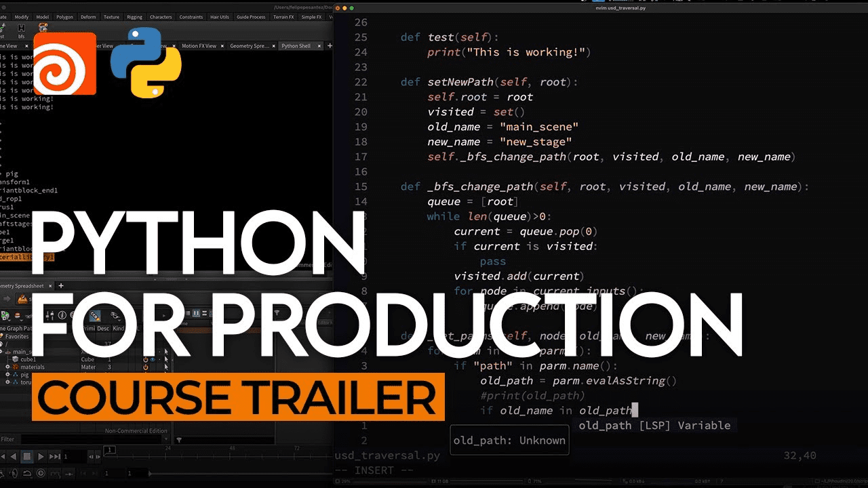
Task: Click the pause icon in the scene tree header
Action: click(x=197, y=312)
